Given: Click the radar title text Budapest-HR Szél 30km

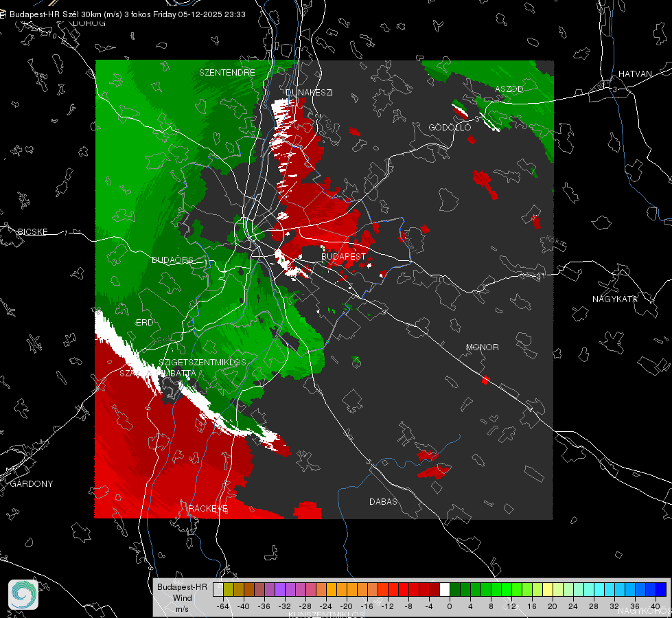Looking at the screenshot, I should tap(55, 14).
